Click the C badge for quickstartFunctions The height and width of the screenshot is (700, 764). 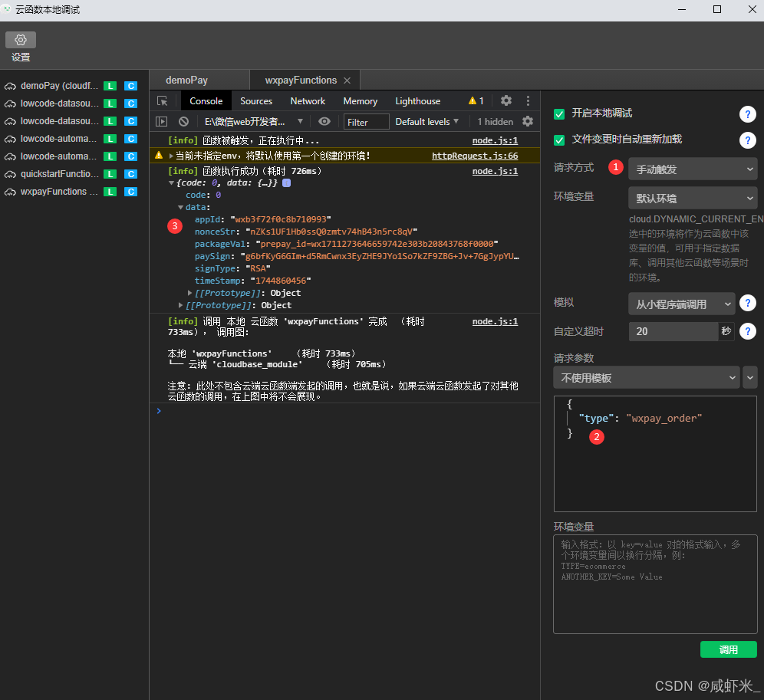(130, 174)
